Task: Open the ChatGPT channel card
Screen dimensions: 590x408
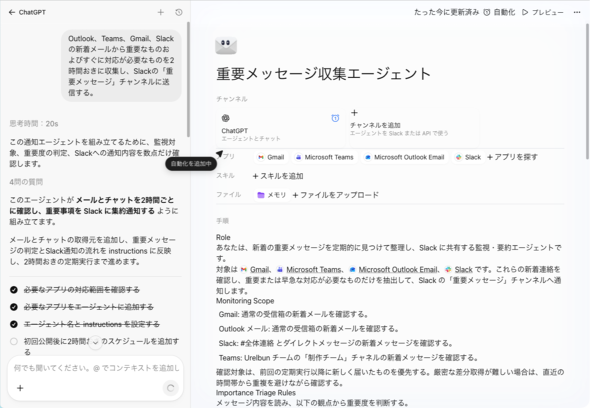Action: pyautogui.click(x=280, y=127)
